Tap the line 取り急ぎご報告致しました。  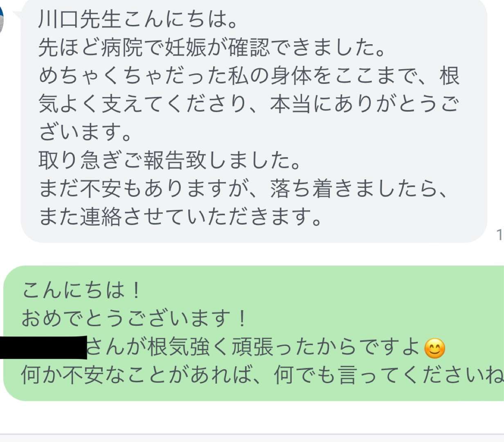point(169,160)
